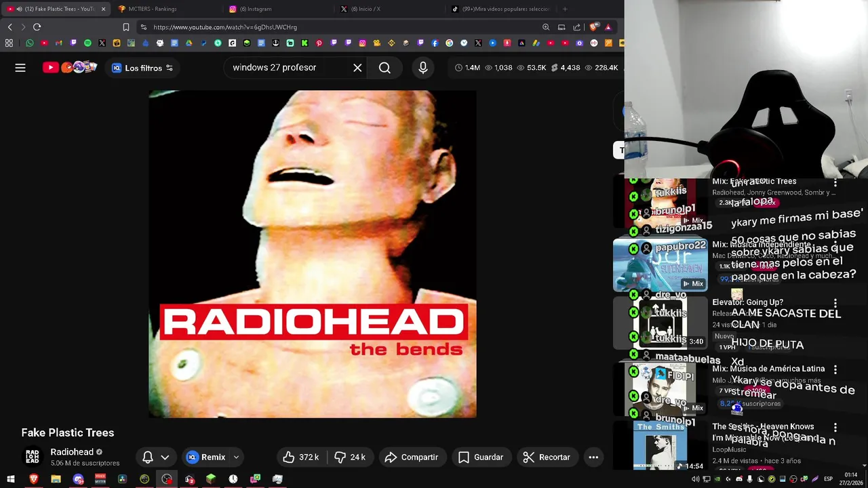The image size is (868, 488).
Task: Open options for The Smiths Heaven Knows video
Action: pyautogui.click(x=835, y=428)
